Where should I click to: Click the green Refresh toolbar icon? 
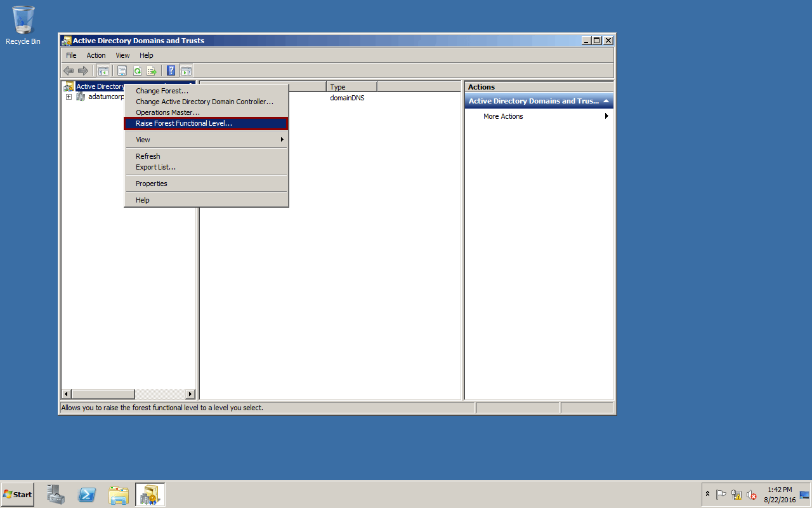(x=137, y=70)
